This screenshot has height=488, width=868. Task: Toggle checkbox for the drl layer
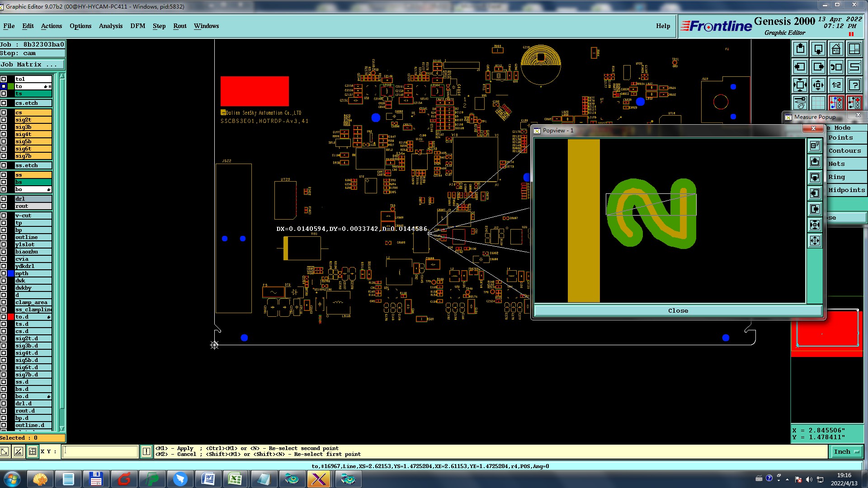pos(4,199)
